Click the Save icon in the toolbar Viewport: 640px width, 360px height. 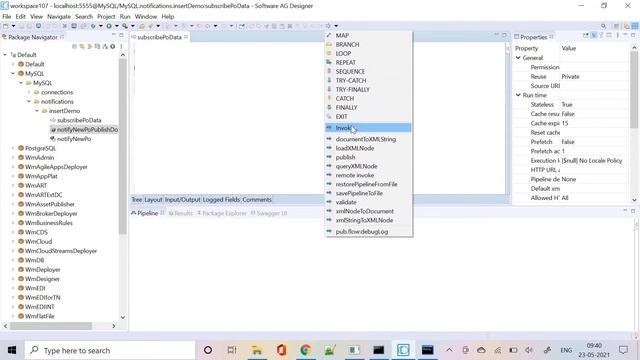pyautogui.click(x=22, y=26)
